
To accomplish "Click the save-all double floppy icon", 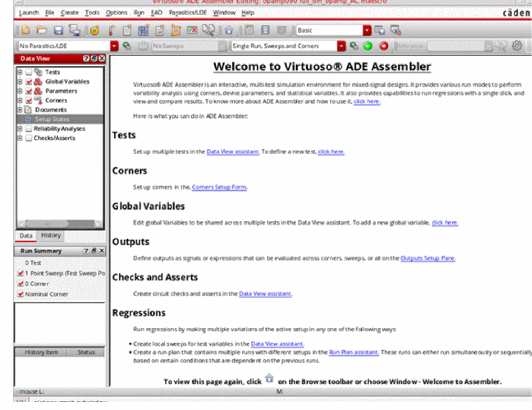I will point(75,30).
